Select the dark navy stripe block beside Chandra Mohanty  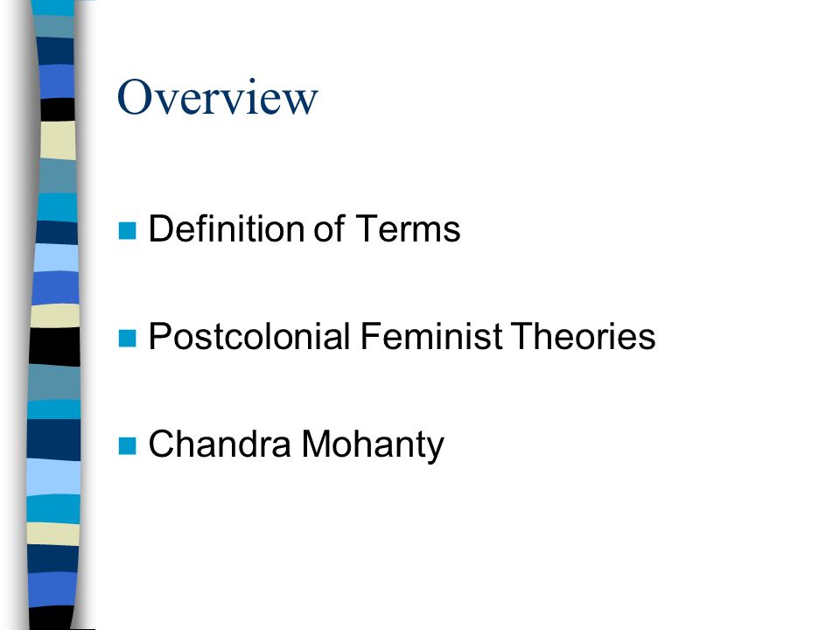pyautogui.click(x=53, y=440)
